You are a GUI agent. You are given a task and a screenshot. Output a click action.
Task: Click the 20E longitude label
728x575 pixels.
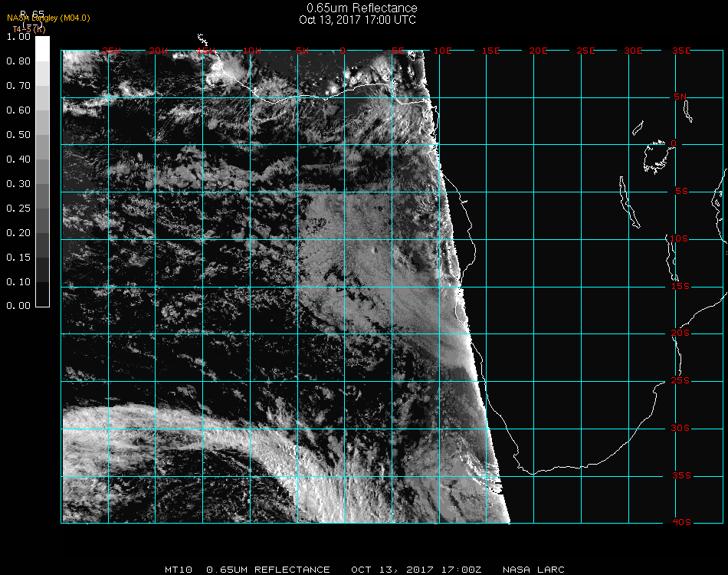538,51
